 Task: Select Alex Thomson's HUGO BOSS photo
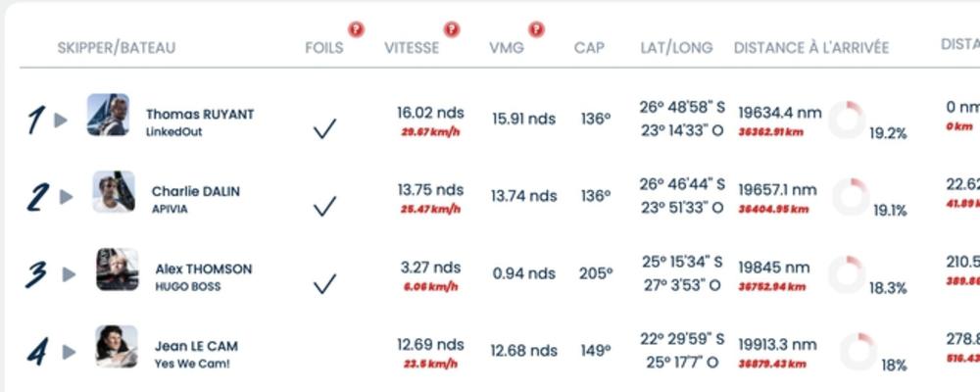[118, 269]
